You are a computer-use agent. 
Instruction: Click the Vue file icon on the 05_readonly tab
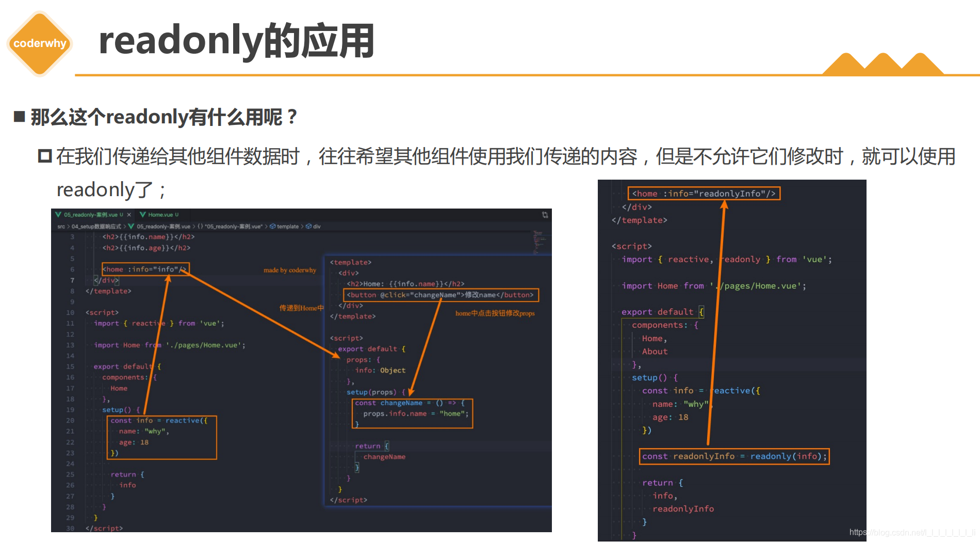58,215
